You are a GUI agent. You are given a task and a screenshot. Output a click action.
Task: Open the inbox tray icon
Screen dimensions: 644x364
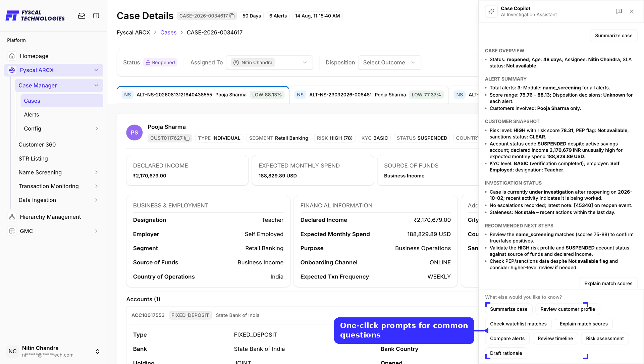(x=82, y=16)
